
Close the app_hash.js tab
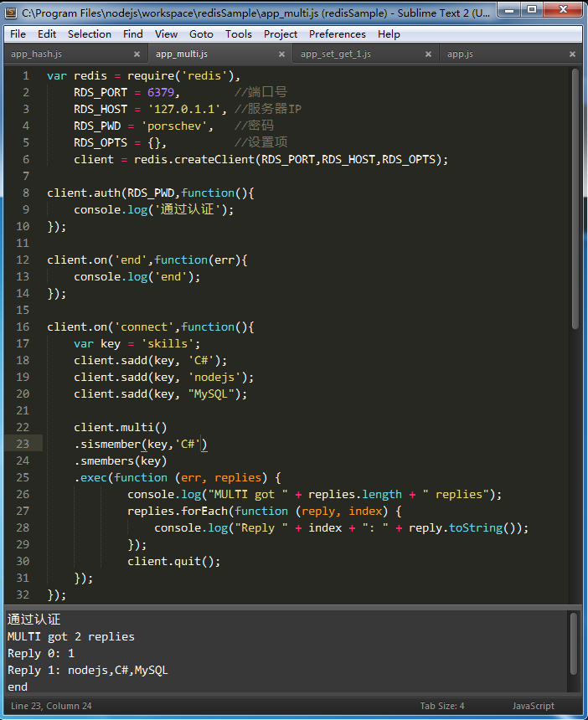(137, 54)
